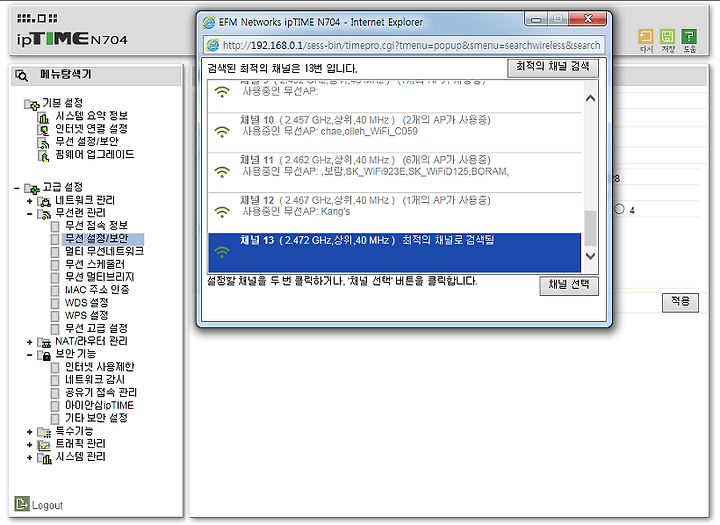Open 인터넷 사용제한 menu item
Image resolution: width=720 pixels, height=525 pixels.
click(x=100, y=367)
